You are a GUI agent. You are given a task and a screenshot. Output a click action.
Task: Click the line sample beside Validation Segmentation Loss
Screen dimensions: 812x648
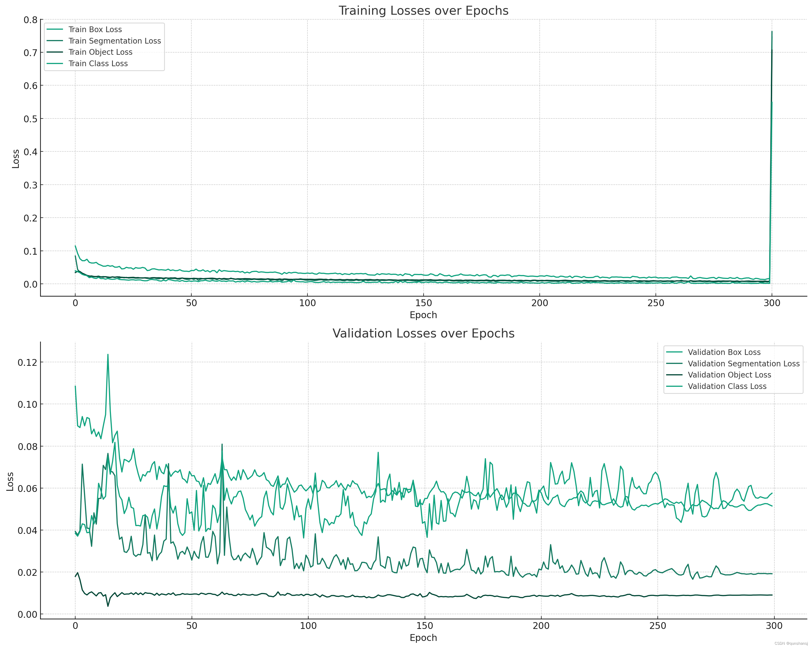(x=675, y=364)
